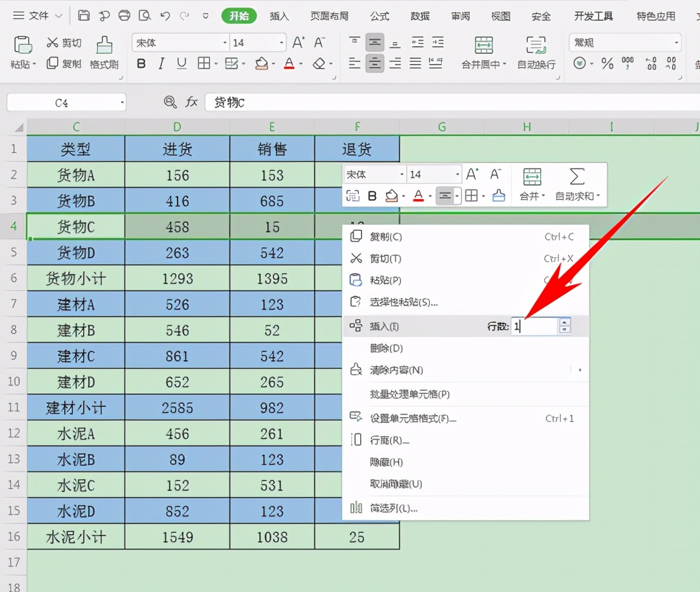Toggle center alignment in the ribbon
The width and height of the screenshot is (700, 592).
pyautogui.click(x=375, y=63)
